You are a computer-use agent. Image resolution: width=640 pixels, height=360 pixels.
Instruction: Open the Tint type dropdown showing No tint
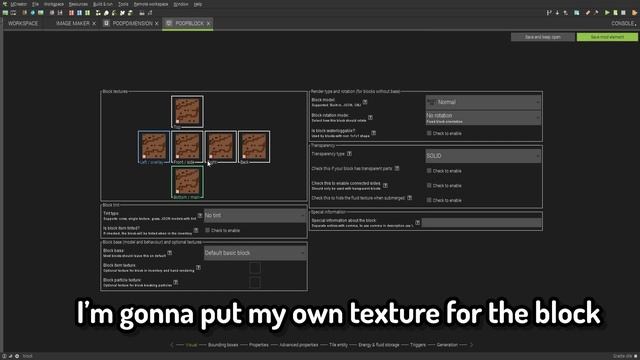coord(255,216)
